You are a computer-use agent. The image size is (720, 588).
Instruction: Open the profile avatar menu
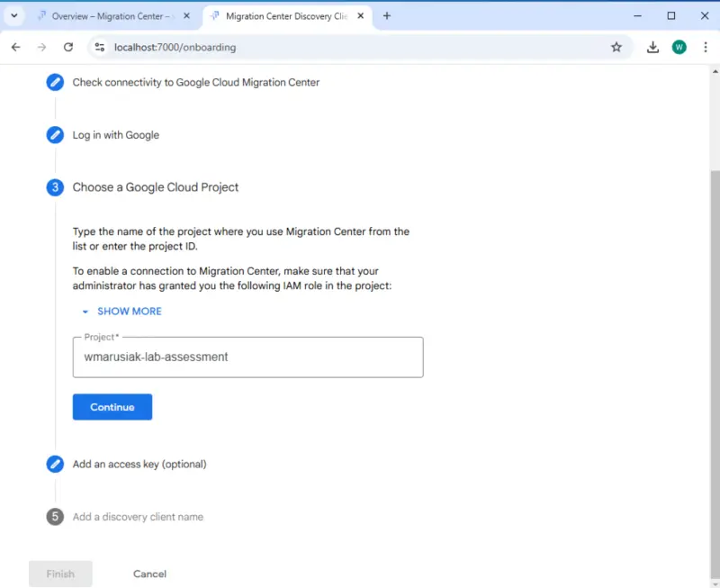click(x=679, y=47)
